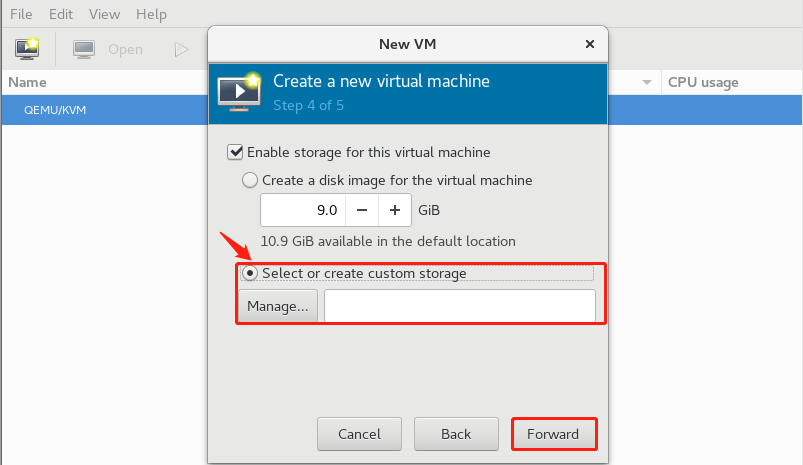Go Back to the previous step
The width and height of the screenshot is (803, 465).
click(x=456, y=434)
